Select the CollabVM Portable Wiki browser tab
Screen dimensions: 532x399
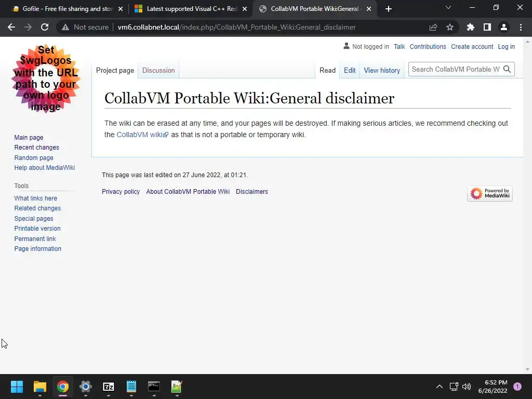tap(314, 9)
